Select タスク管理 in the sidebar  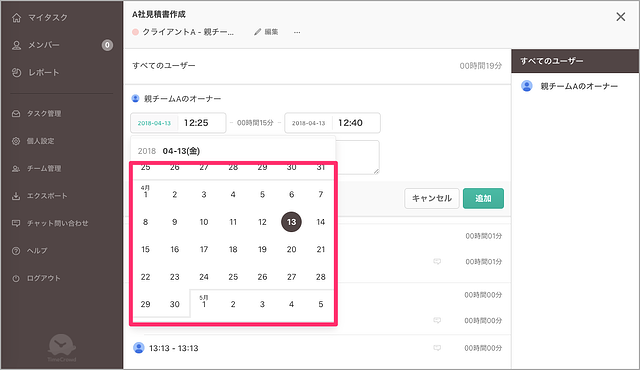[44, 113]
